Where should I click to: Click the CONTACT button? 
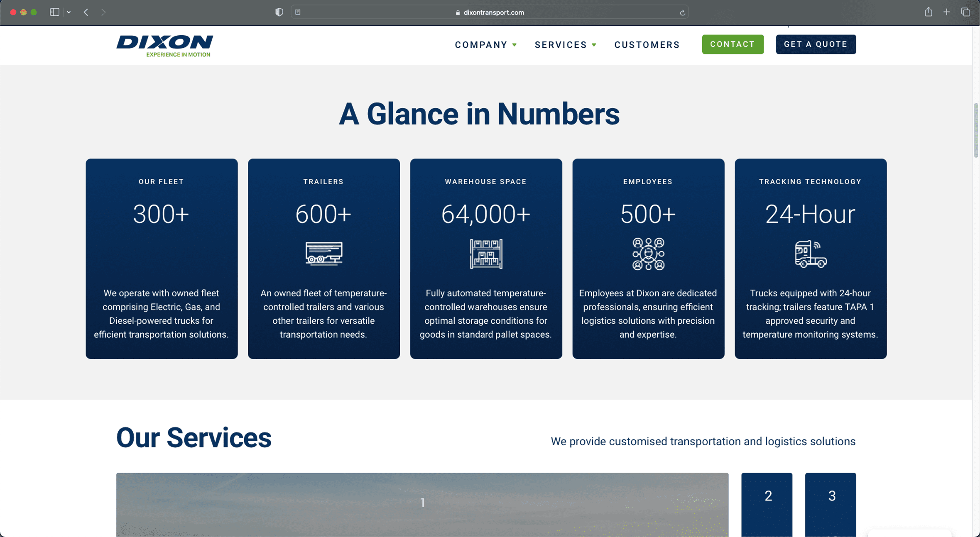(733, 44)
